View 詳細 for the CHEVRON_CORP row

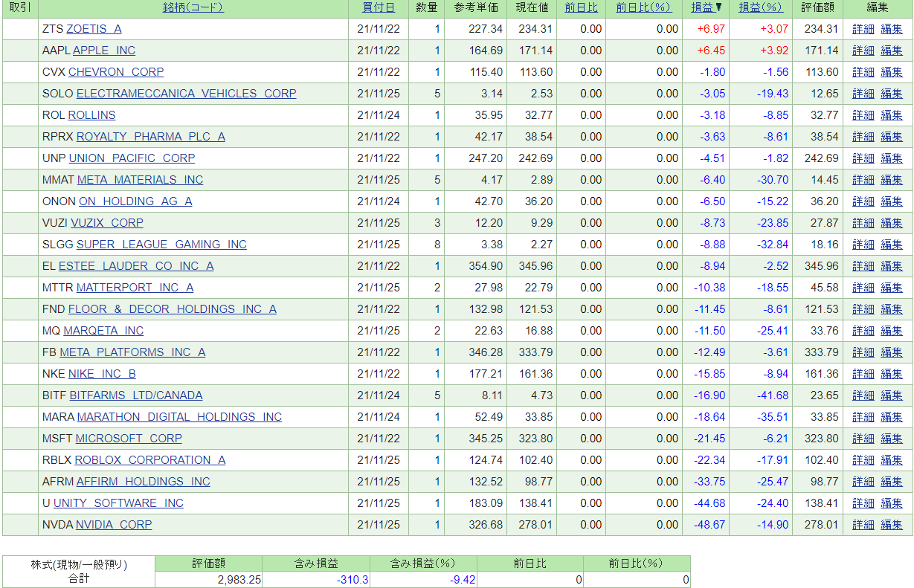[863, 72]
